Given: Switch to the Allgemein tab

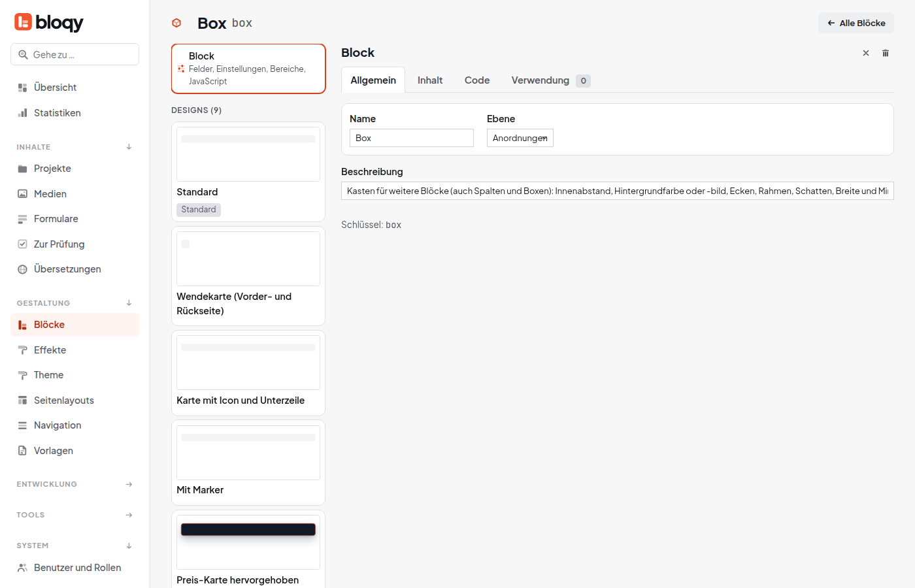Looking at the screenshot, I should (373, 80).
